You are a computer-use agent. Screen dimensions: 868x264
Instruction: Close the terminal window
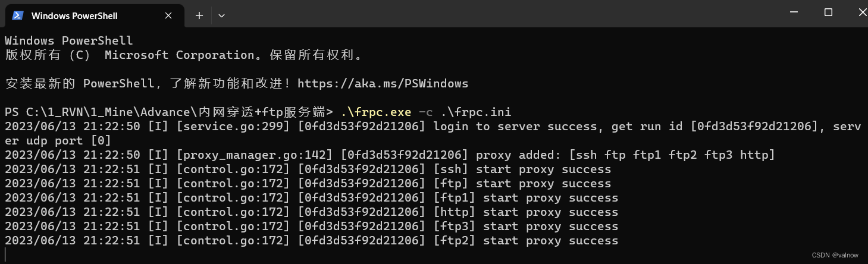[x=861, y=12]
